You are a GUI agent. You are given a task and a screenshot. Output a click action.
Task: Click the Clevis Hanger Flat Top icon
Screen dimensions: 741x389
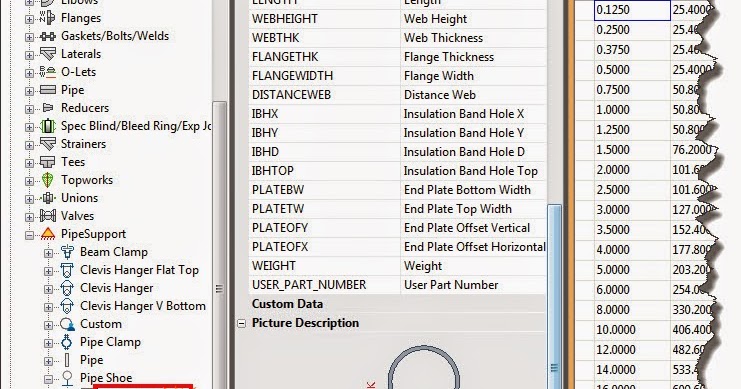click(x=67, y=270)
